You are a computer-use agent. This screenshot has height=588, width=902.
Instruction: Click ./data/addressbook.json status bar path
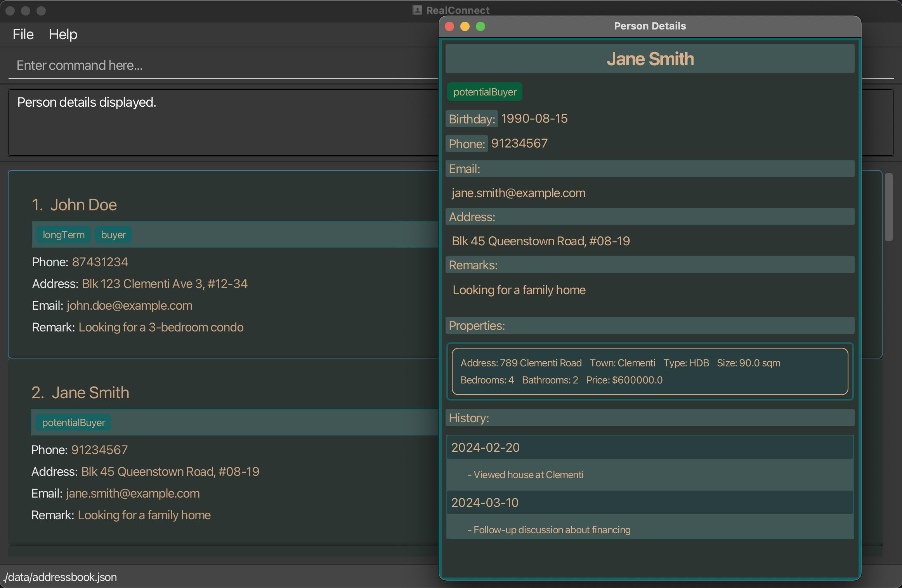(x=60, y=577)
